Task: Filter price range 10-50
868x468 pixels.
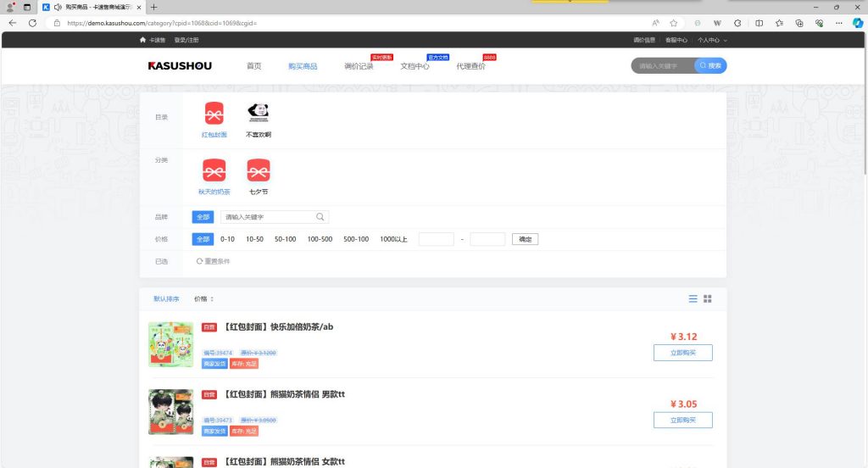Action: point(254,239)
